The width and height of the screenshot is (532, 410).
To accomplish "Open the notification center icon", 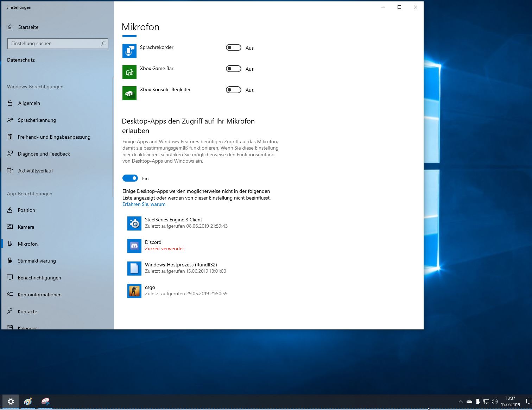I will (528, 402).
